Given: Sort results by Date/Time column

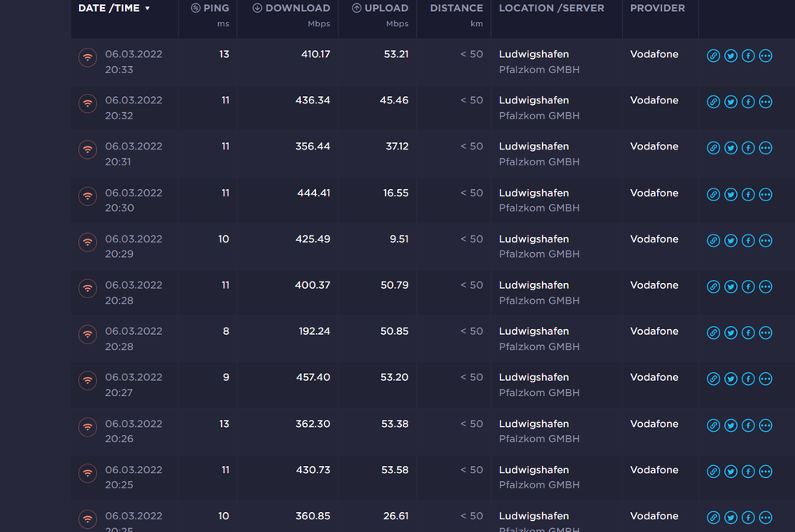Looking at the screenshot, I should point(114,8).
